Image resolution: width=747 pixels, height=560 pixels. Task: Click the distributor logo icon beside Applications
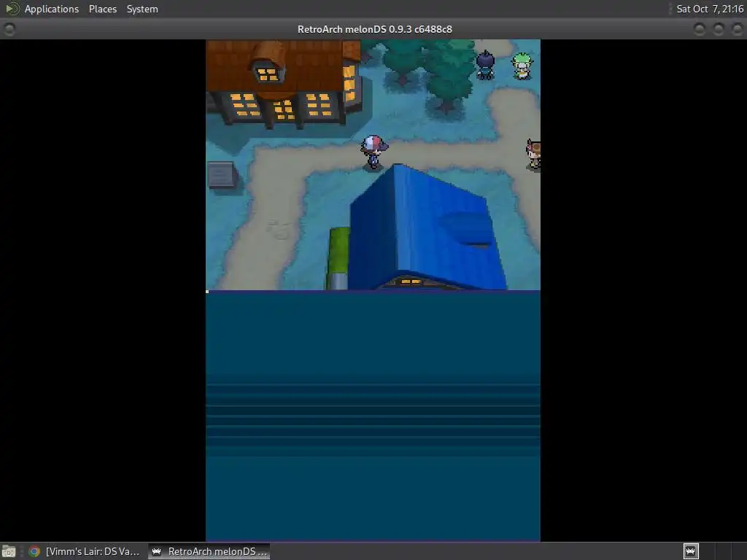point(12,9)
